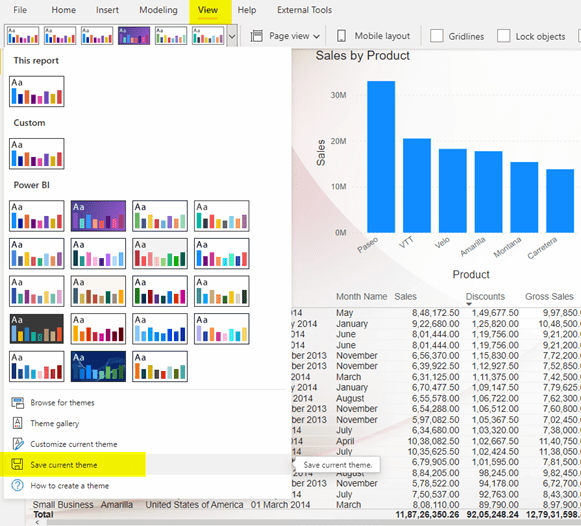Click the Small Business cell in last row
Image resolution: width=581 pixels, height=526 pixels.
click(x=63, y=505)
